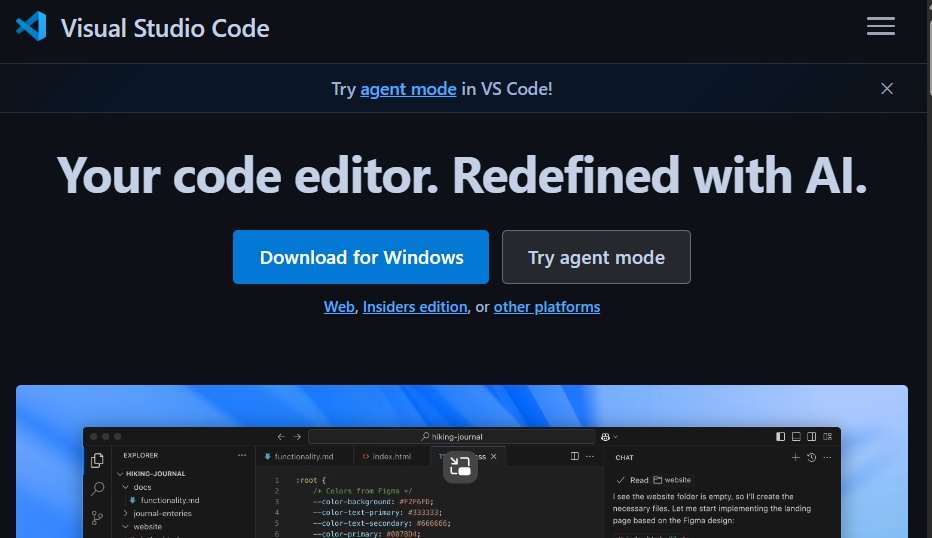932x538 pixels.
Task: Click the back navigation arrow in title bar
Action: coord(281,436)
